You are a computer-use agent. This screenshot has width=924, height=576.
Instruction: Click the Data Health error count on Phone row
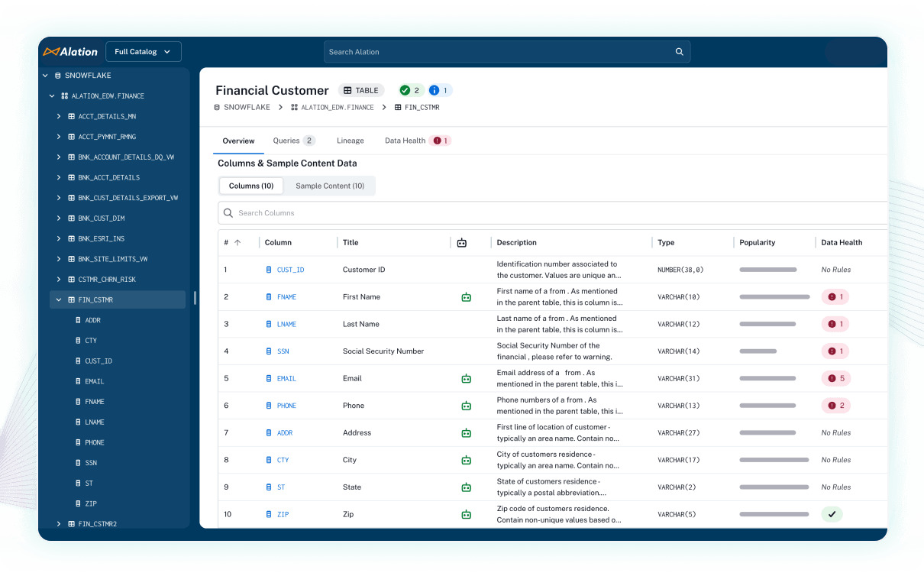[835, 405]
